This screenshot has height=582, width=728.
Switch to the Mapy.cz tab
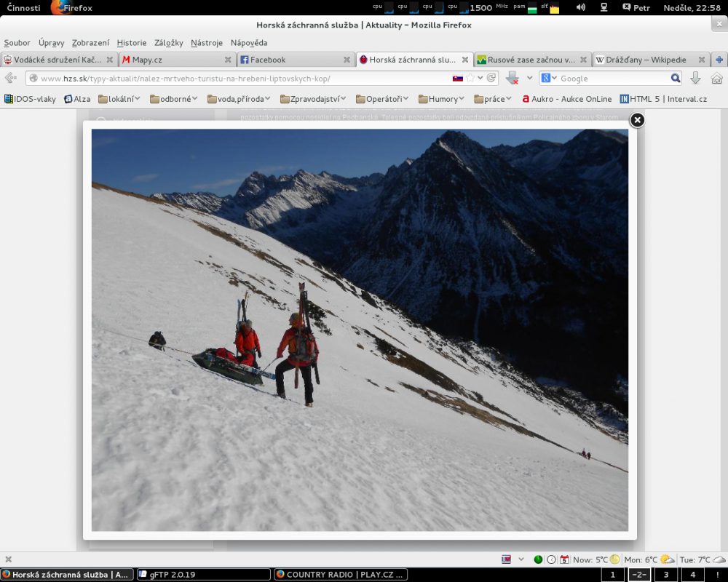[x=171, y=60]
